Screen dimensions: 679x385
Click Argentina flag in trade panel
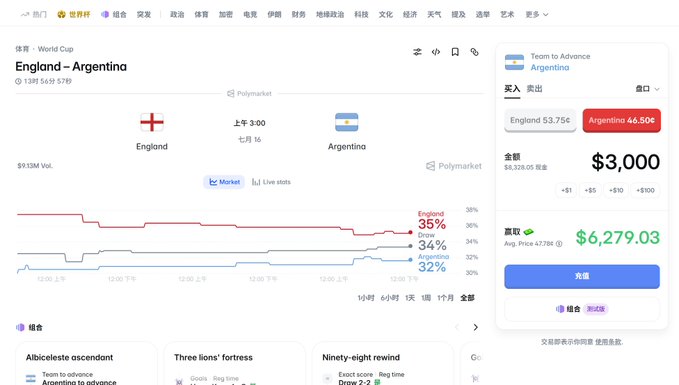click(x=514, y=62)
